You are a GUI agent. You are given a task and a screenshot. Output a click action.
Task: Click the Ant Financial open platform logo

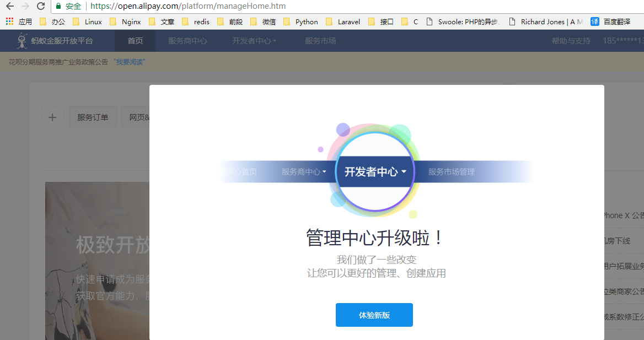55,41
